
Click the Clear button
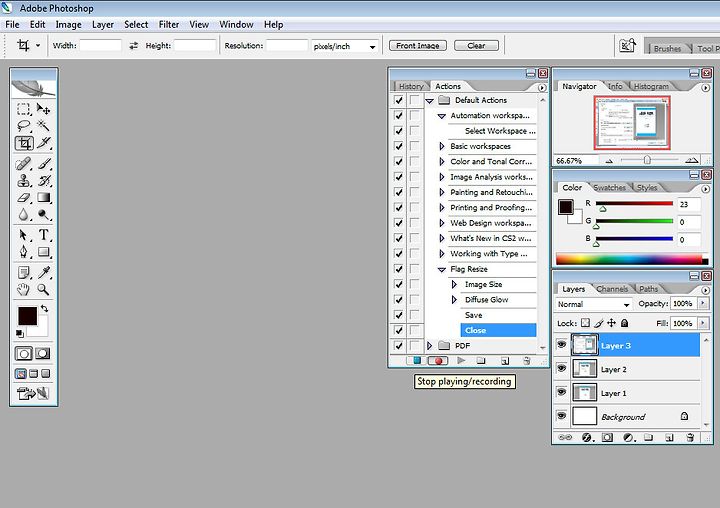click(x=476, y=45)
